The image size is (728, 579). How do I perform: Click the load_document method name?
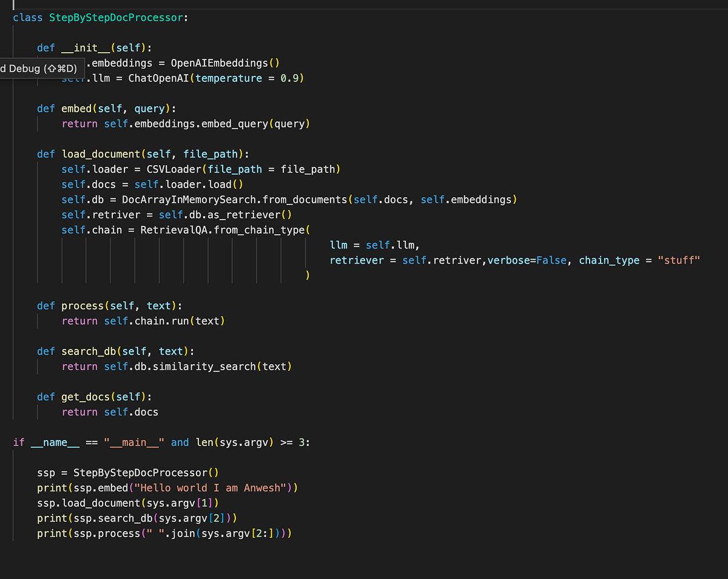101,154
